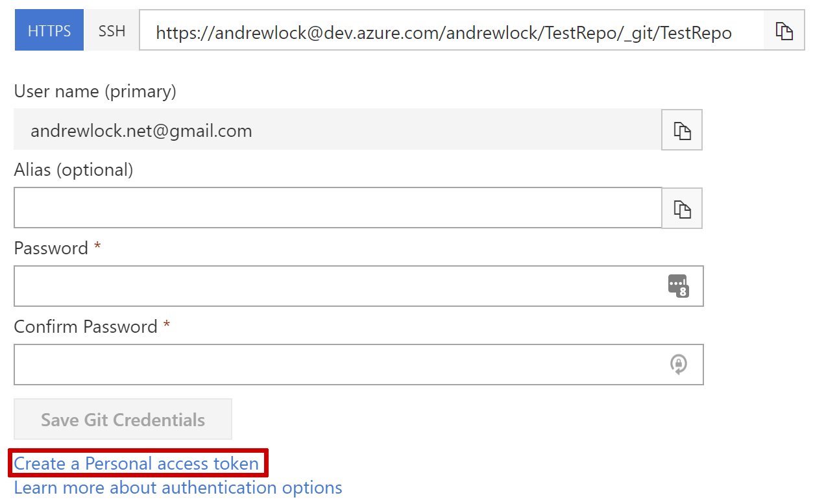Open Create a Personal access token link

136,463
